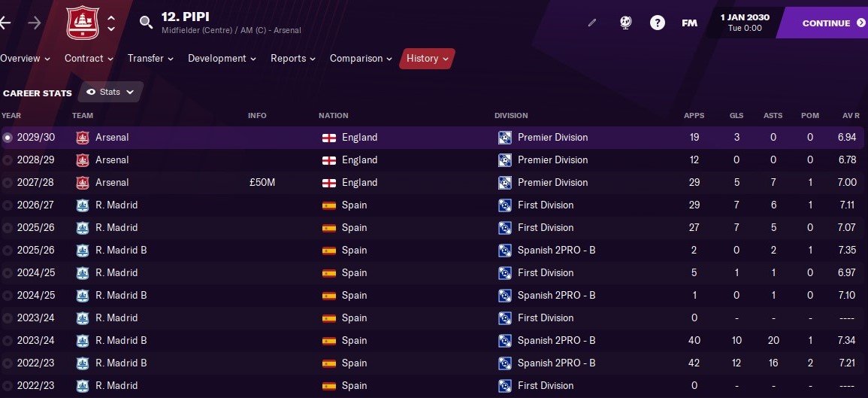Select the 2026/27 R. Madrid radio button
Viewport: 868px width, 398px height.
(8, 205)
